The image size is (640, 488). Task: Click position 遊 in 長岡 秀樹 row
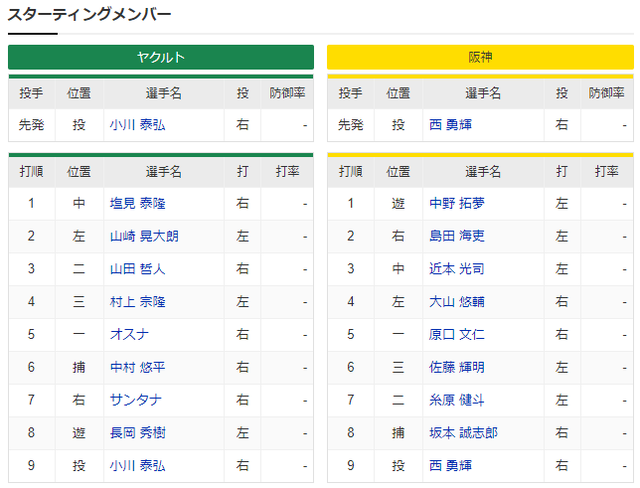[79, 433]
